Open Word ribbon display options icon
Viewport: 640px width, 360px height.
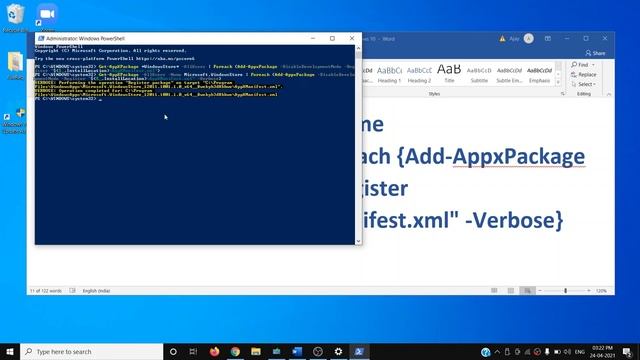(548, 38)
